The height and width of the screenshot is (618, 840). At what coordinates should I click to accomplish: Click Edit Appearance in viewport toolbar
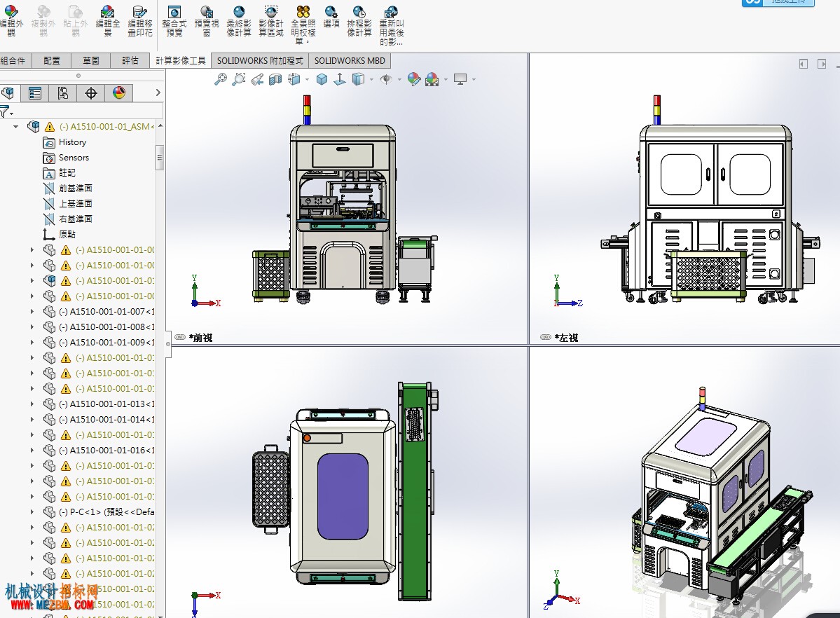413,79
